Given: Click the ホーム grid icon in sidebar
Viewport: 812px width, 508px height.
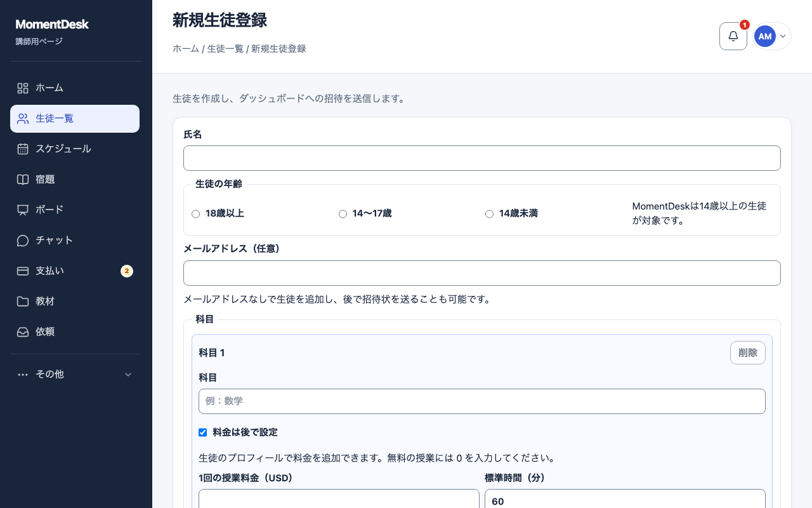Looking at the screenshot, I should click(23, 88).
